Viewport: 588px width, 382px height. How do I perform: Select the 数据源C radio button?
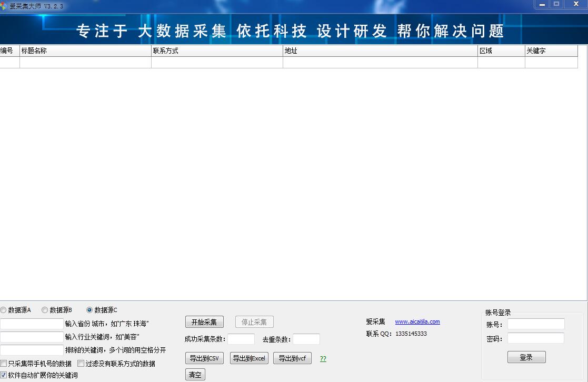(x=89, y=310)
